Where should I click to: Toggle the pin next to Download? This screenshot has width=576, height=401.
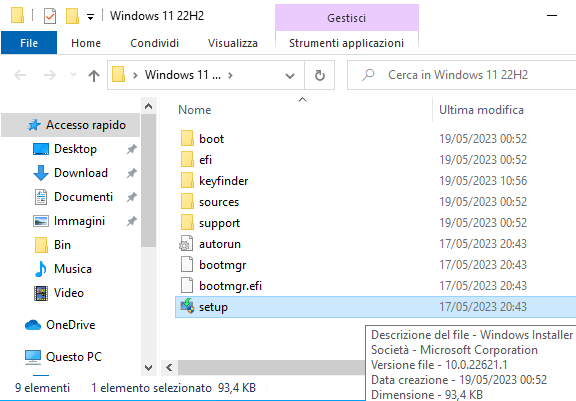tap(132, 173)
